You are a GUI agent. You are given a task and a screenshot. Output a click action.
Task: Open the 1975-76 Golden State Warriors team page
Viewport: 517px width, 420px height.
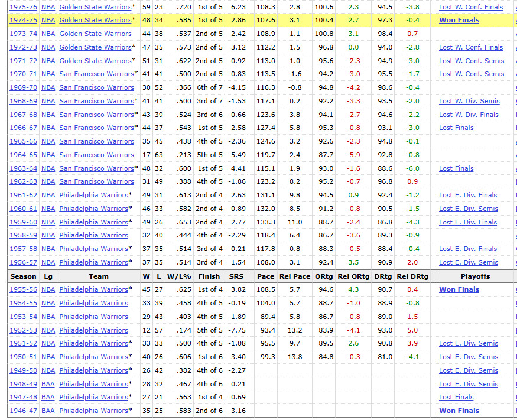pyautogui.click(x=95, y=7)
